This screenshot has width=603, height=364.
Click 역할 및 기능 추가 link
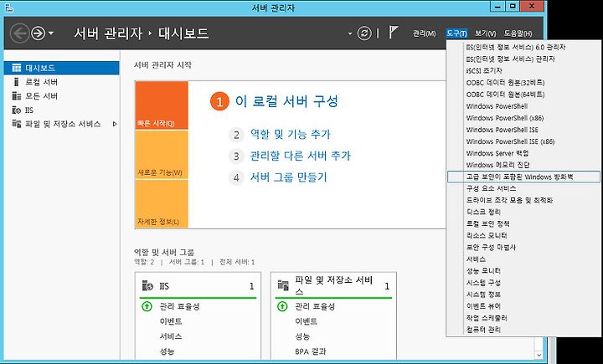coord(291,134)
